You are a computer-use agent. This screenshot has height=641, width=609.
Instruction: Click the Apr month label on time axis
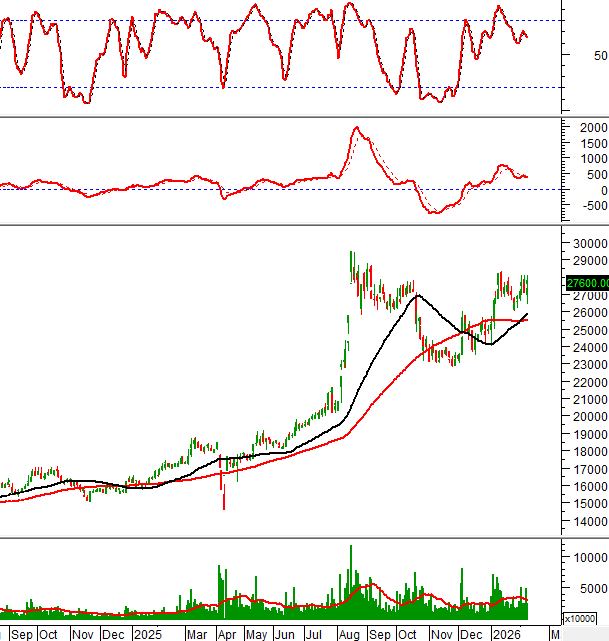point(227,634)
